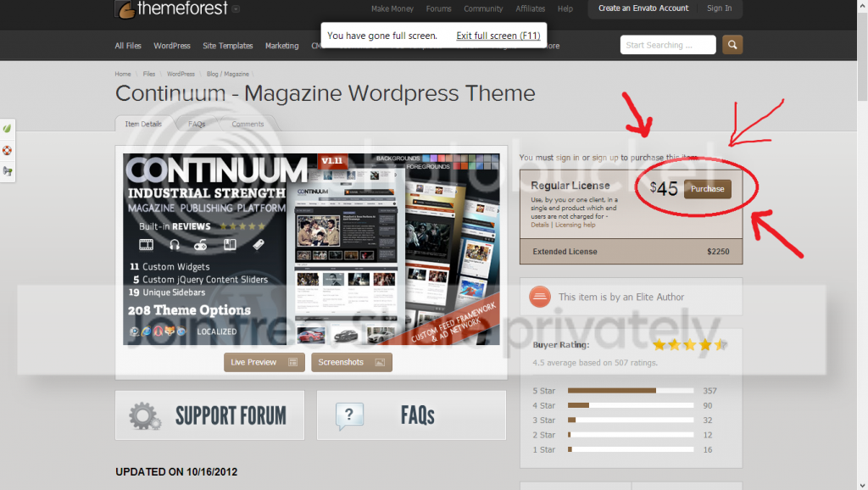This screenshot has width=868, height=490.
Task: Click the 5 Star rating bar
Action: pos(631,391)
